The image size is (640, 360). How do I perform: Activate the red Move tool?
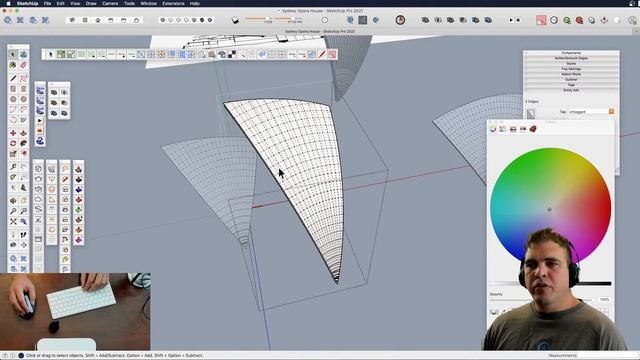tap(13, 133)
